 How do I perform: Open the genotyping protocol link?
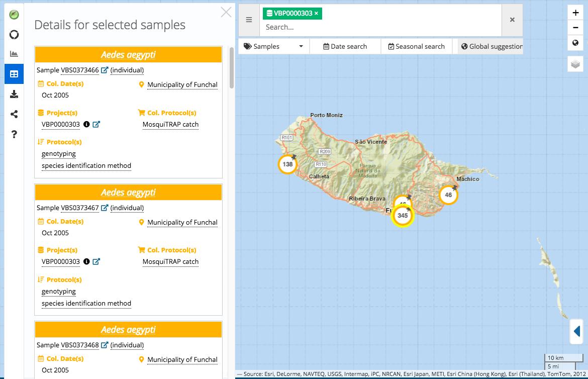tap(58, 153)
